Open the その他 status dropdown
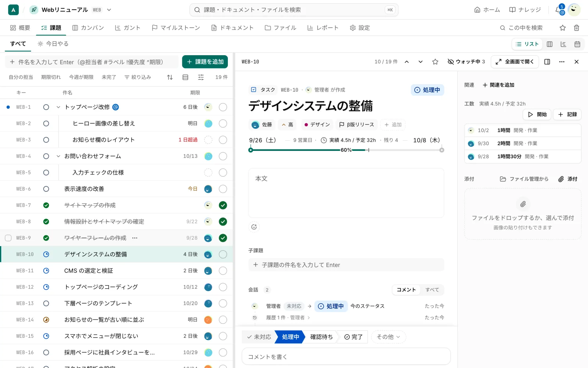This screenshot has height=368, width=588. pyautogui.click(x=388, y=337)
